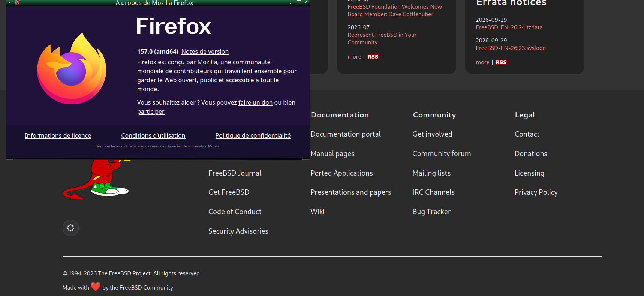Click Contact under Legal
The height and width of the screenshot is (296, 644).
(527, 134)
